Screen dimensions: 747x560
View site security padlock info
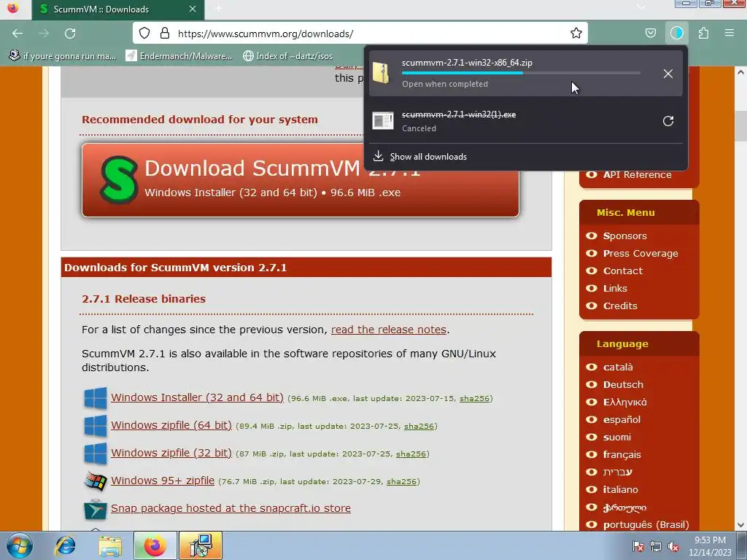click(165, 34)
